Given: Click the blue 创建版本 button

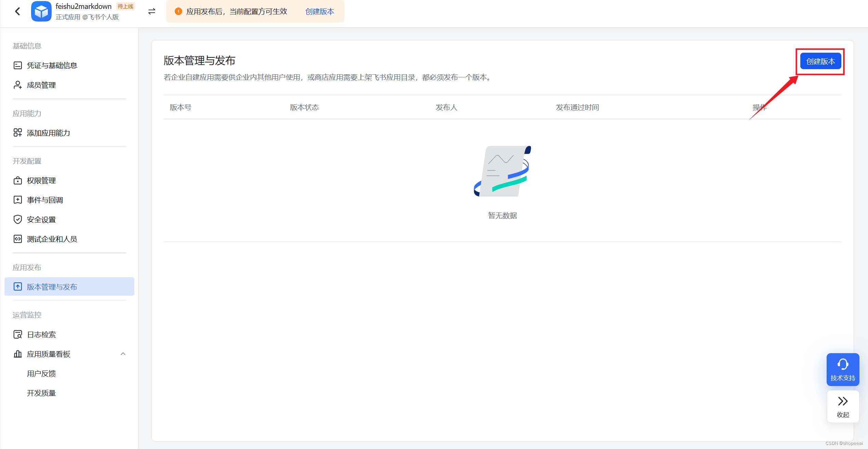Looking at the screenshot, I should [x=820, y=61].
